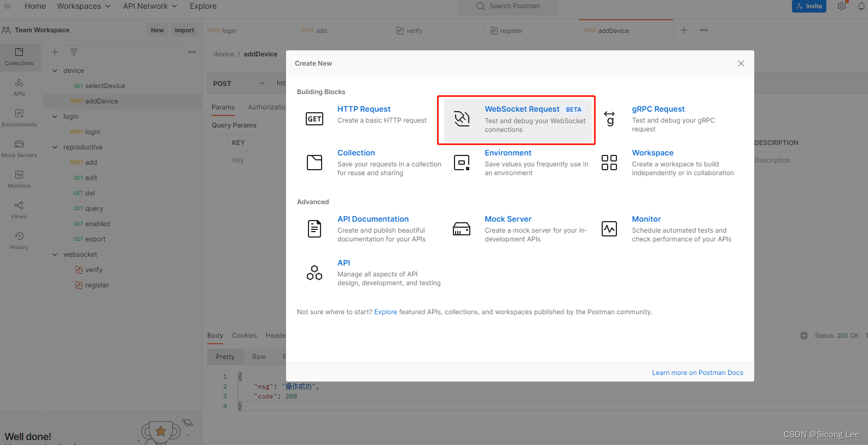The width and height of the screenshot is (868, 445).
Task: Click the API hexagons icon
Action: point(314,273)
